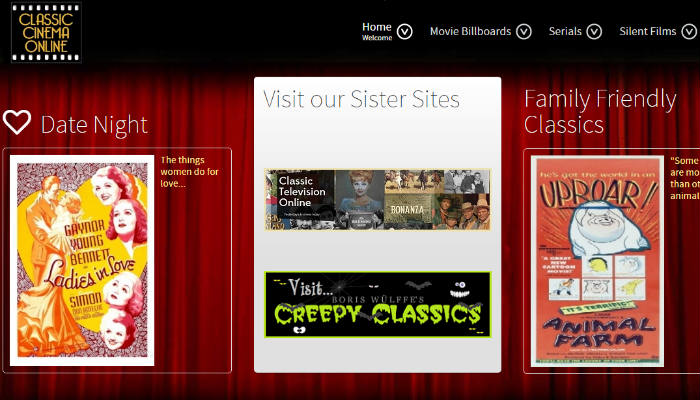Open the Ladies in Love poster
The height and width of the screenshot is (400, 700).
pyautogui.click(x=82, y=260)
